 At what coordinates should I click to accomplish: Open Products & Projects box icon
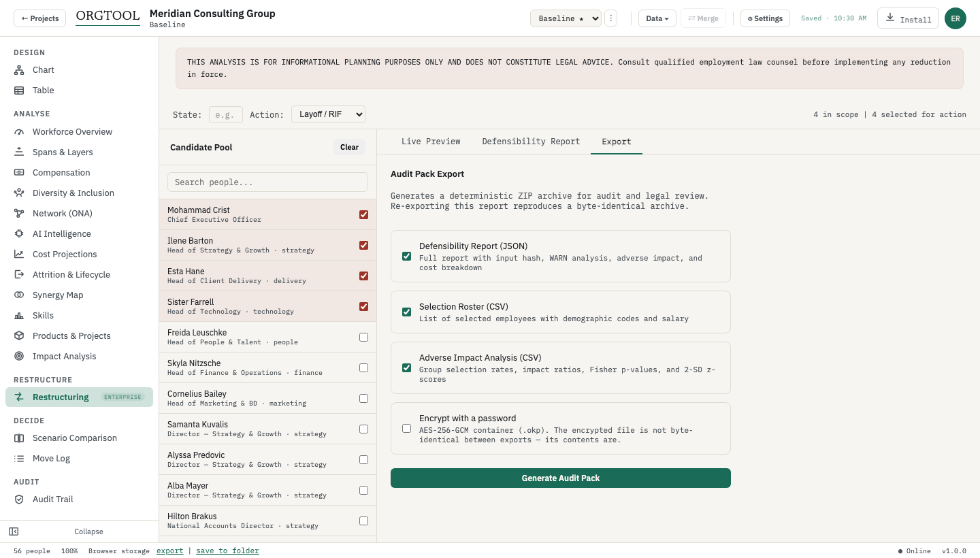tap(19, 336)
